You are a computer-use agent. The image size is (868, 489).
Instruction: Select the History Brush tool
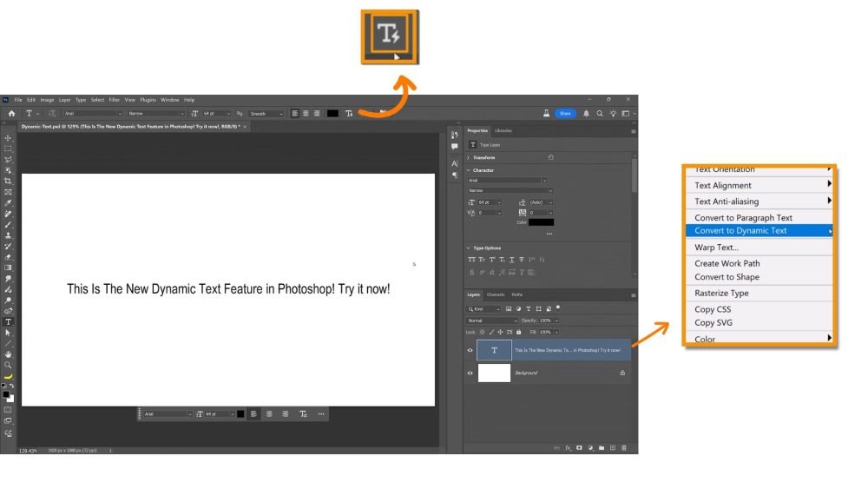click(x=8, y=246)
